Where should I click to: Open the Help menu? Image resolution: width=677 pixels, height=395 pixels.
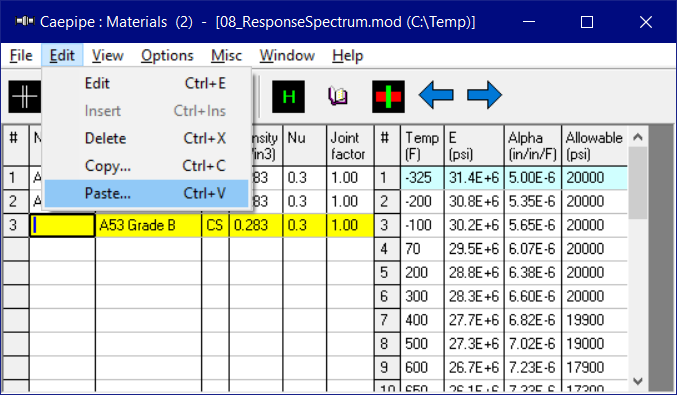(x=348, y=55)
